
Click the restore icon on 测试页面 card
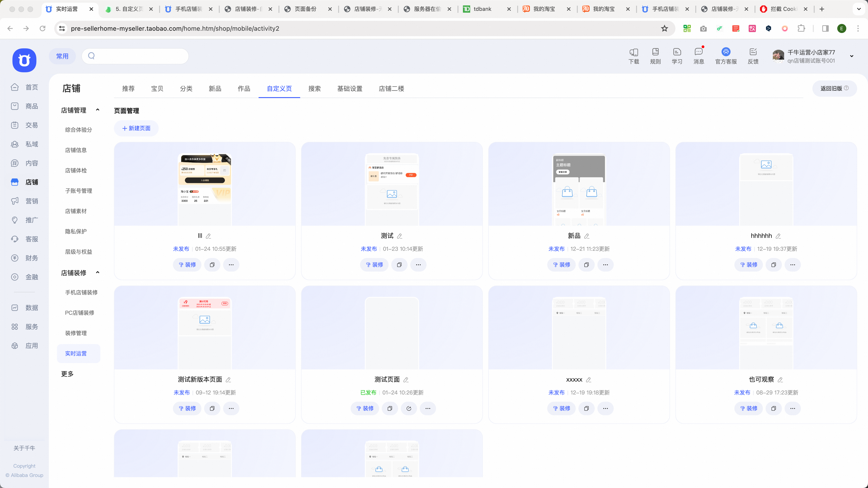pos(409,408)
